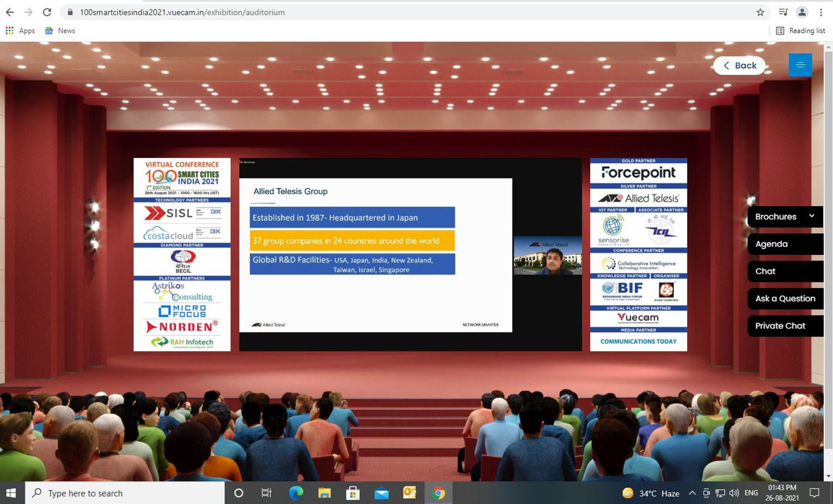This screenshot has width=833, height=504.
Task: Click the Forcepoint gold partner logo
Action: [638, 173]
